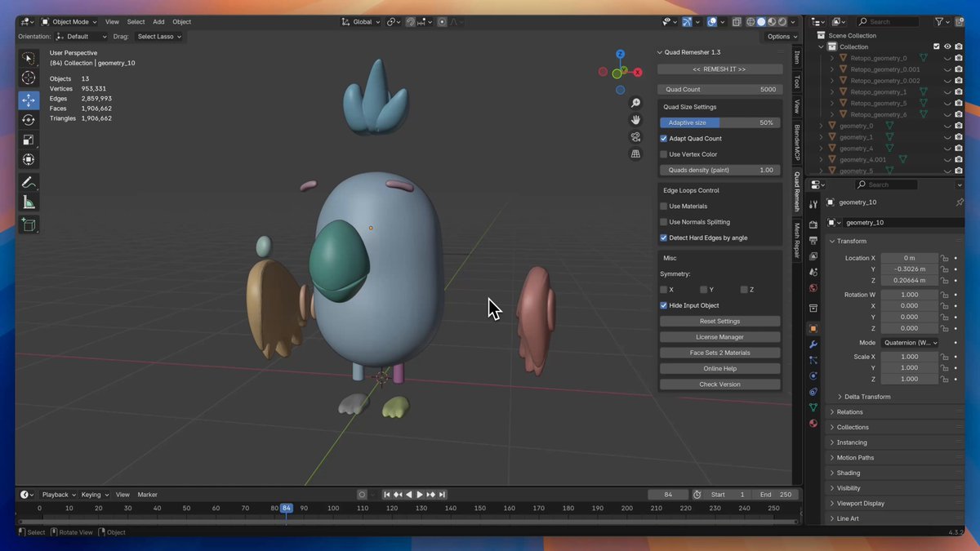Open the Particles properties tab icon
Image resolution: width=980 pixels, height=551 pixels.
pos(813,360)
